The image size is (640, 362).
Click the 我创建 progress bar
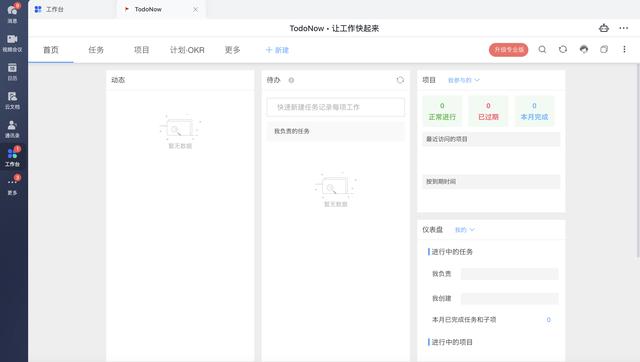[509, 298]
